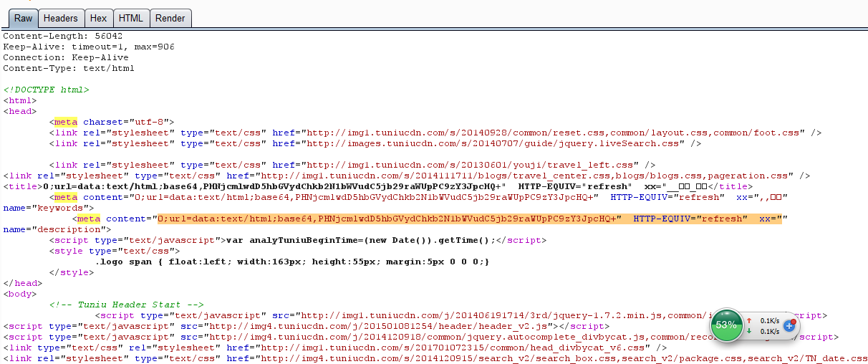Click the link line referencing travel_center.css
Image resolution: width=868 pixels, height=364 pixels.
pyautogui.click(x=407, y=176)
